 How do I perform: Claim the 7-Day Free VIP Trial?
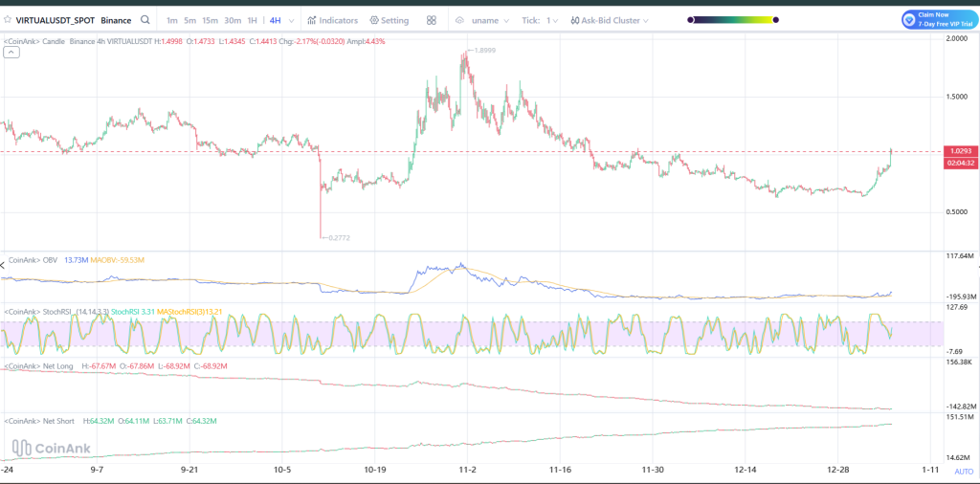pos(937,19)
